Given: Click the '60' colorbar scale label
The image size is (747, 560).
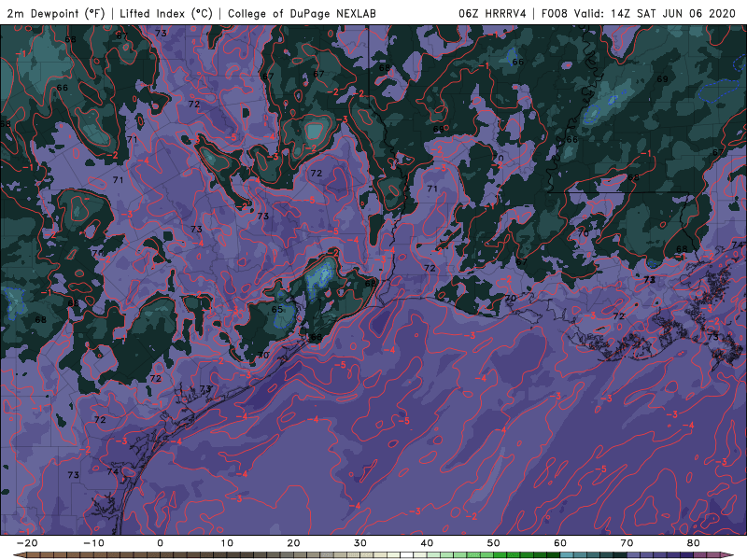Looking at the screenshot, I should tap(560, 543).
